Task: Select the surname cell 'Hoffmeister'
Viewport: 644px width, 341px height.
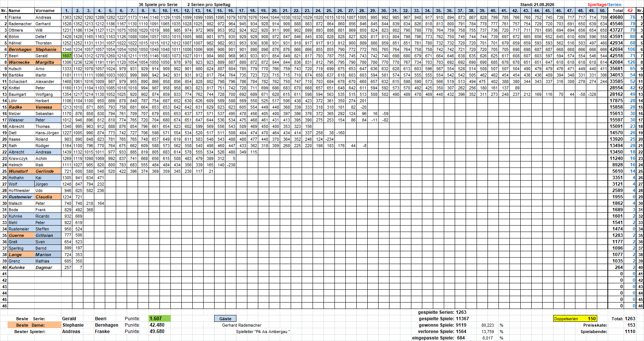Action: pos(21,190)
